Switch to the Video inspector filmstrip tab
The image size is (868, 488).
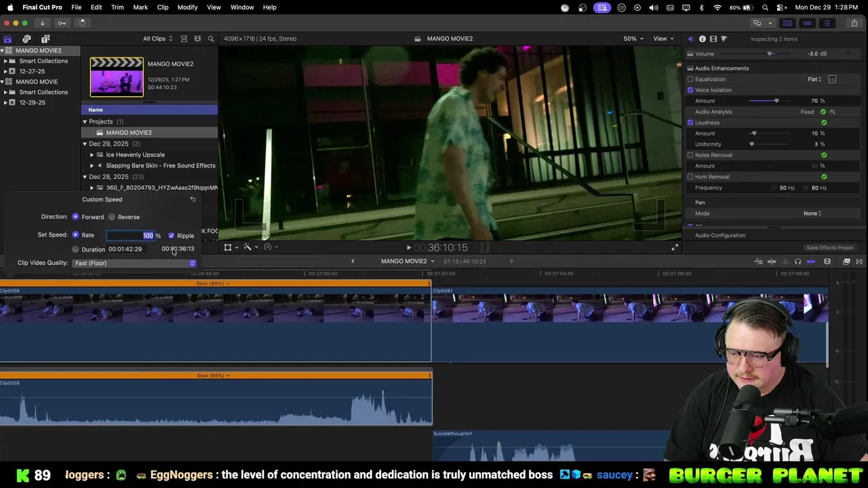tap(713, 39)
